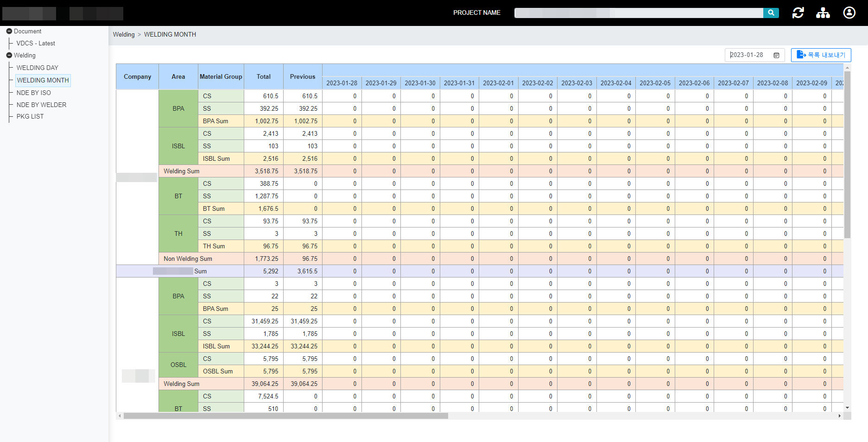Screen dimensions: 868x442
Task: Click the 2023-01-31 date column header
Action: [x=459, y=83]
